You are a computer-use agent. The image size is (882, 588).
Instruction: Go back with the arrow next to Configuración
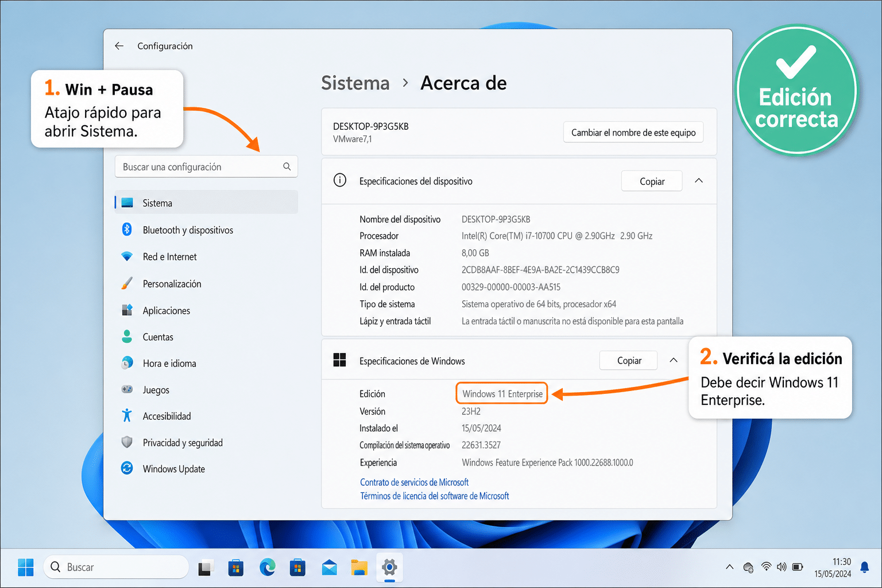pyautogui.click(x=119, y=46)
